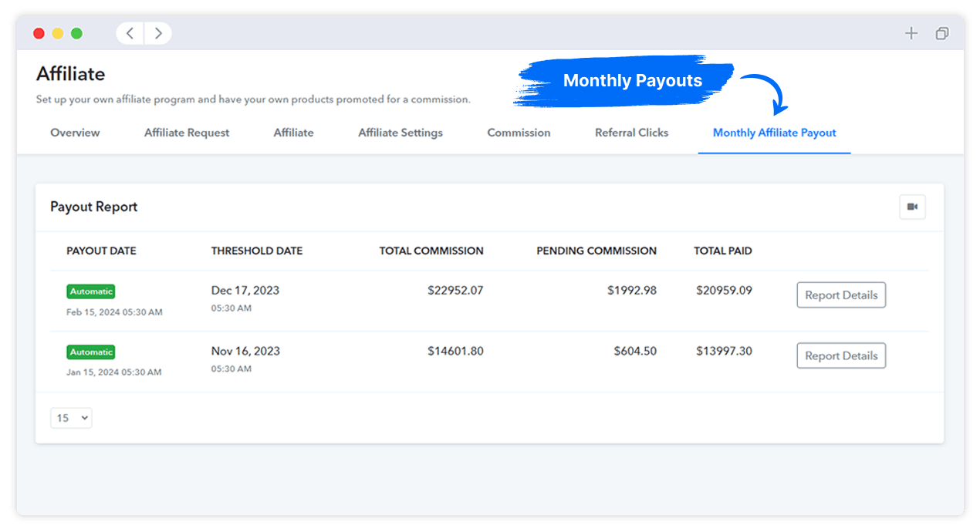
Task: Open the rows-per-page dropdown showing 15
Action: 71,417
